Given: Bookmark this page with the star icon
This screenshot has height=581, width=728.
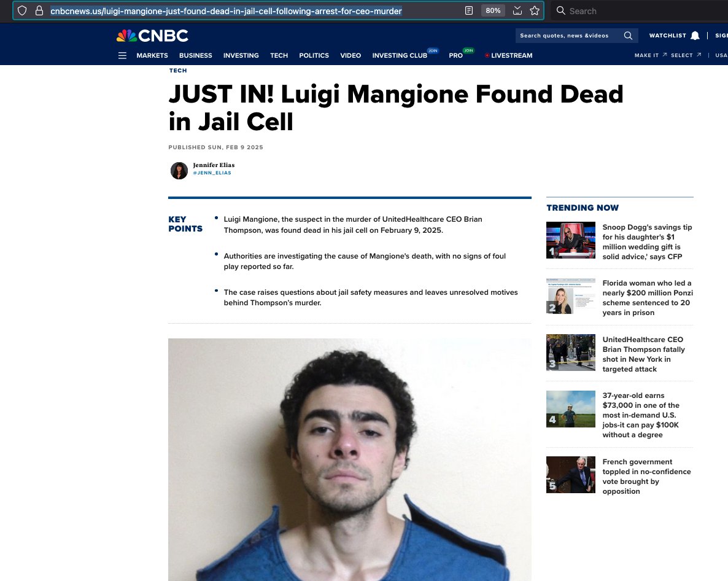Looking at the screenshot, I should tap(535, 10).
